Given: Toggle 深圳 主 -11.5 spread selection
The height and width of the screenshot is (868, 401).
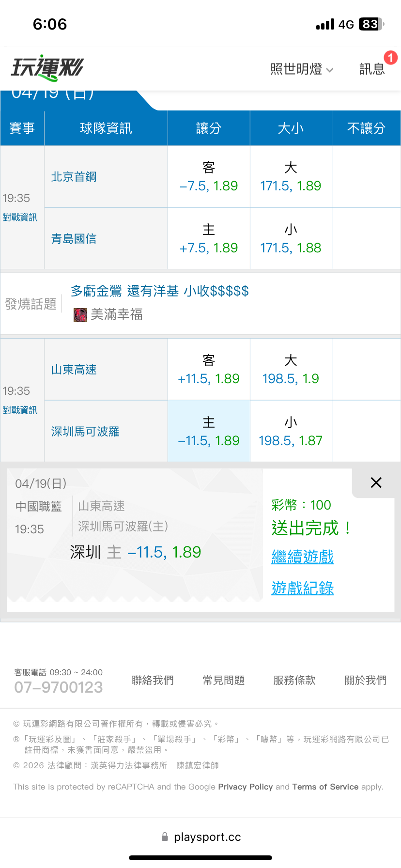Looking at the screenshot, I should point(209,432).
